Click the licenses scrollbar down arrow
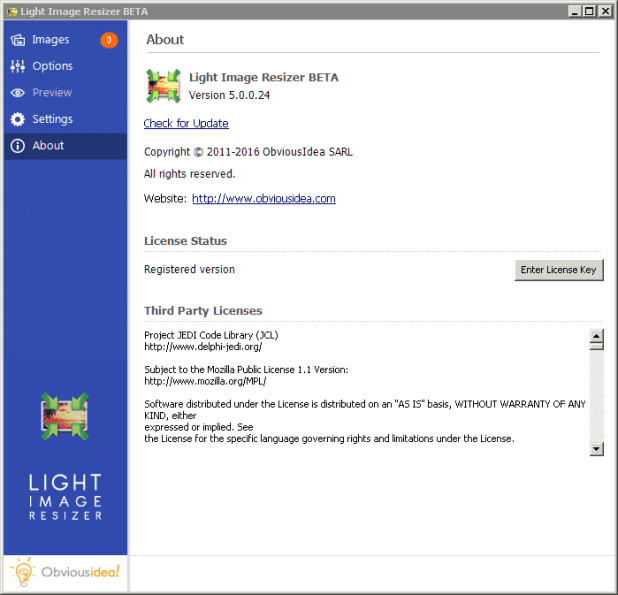Image resolution: width=618 pixels, height=595 pixels. pyautogui.click(x=596, y=449)
